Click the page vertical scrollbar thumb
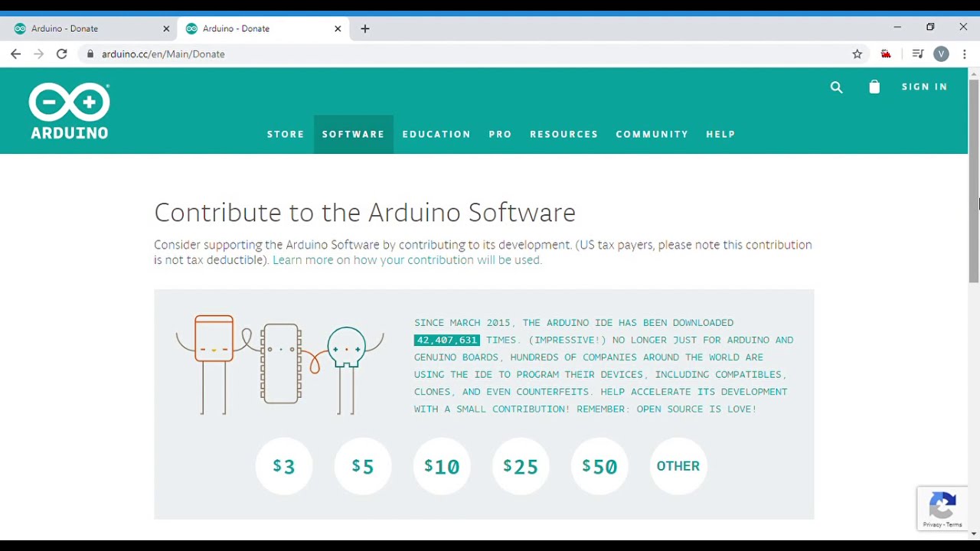The width and height of the screenshot is (980, 551). coord(974,181)
